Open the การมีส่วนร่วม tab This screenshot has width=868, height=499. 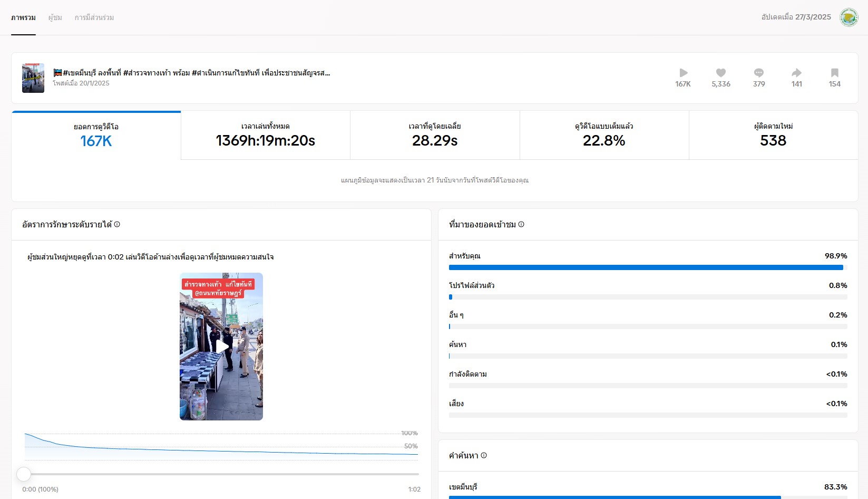point(94,17)
